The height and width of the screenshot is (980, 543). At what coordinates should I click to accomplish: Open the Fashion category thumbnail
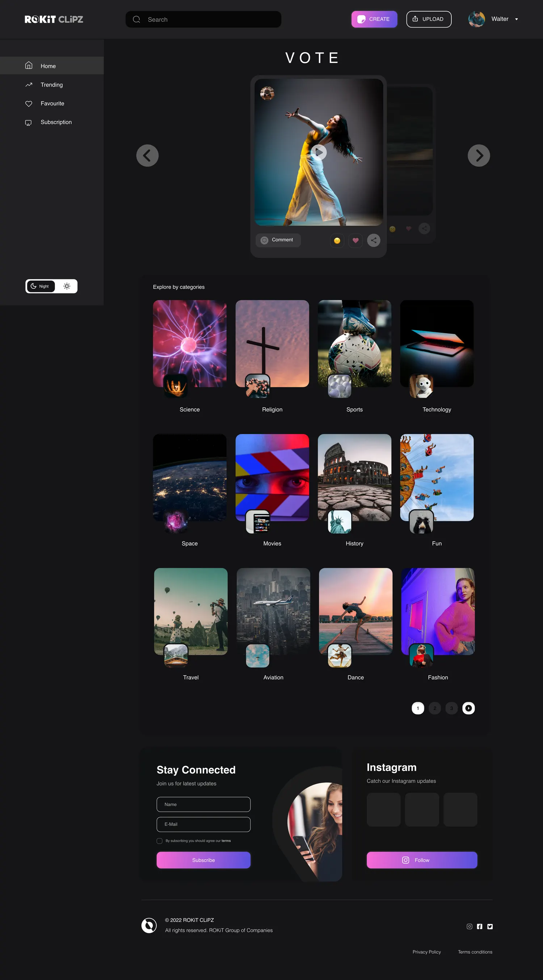pyautogui.click(x=438, y=611)
